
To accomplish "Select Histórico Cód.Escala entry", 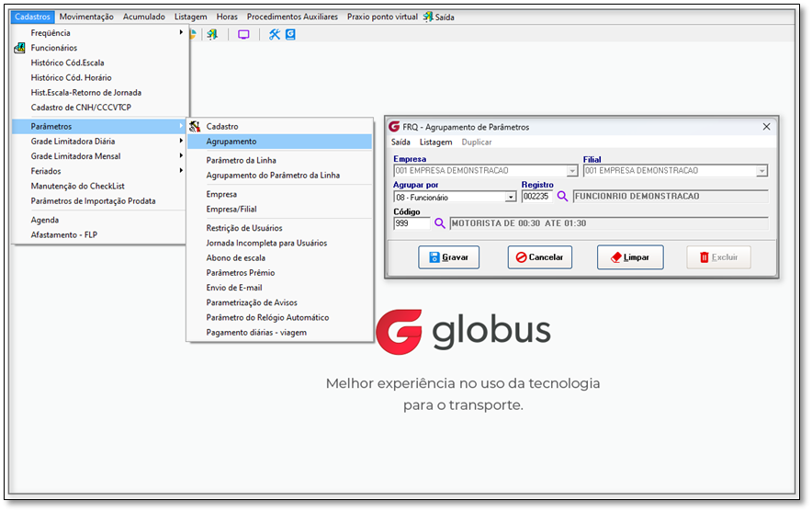I will (99, 63).
